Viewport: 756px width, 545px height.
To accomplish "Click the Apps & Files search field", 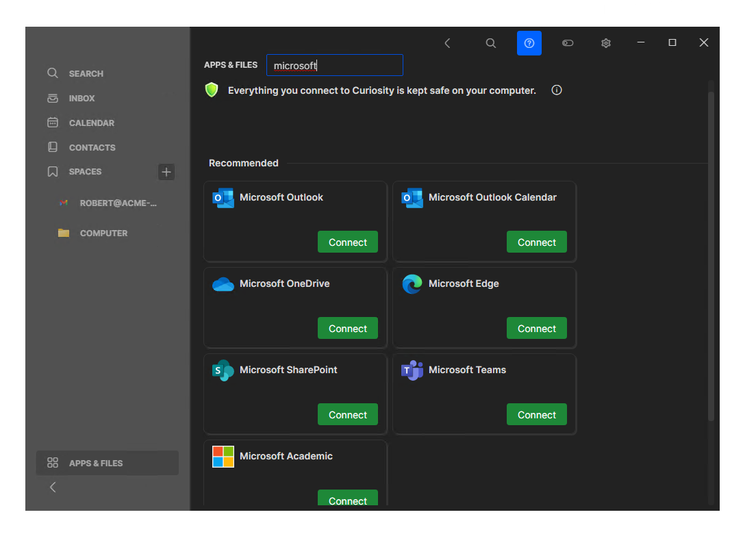I will click(x=335, y=65).
